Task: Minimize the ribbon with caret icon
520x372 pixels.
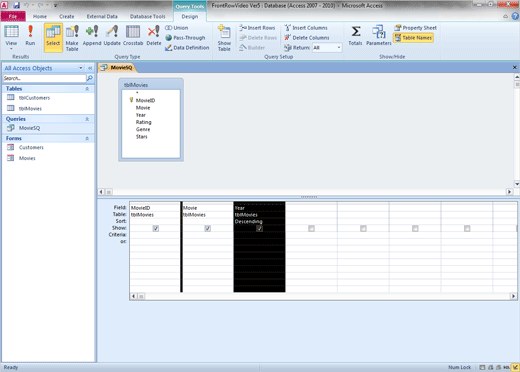Action: [505, 16]
